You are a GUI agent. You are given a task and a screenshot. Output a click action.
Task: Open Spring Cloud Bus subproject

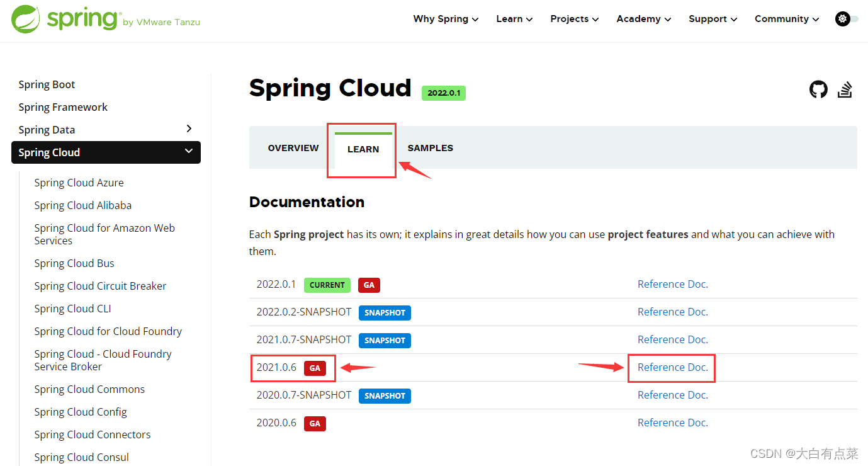click(74, 263)
